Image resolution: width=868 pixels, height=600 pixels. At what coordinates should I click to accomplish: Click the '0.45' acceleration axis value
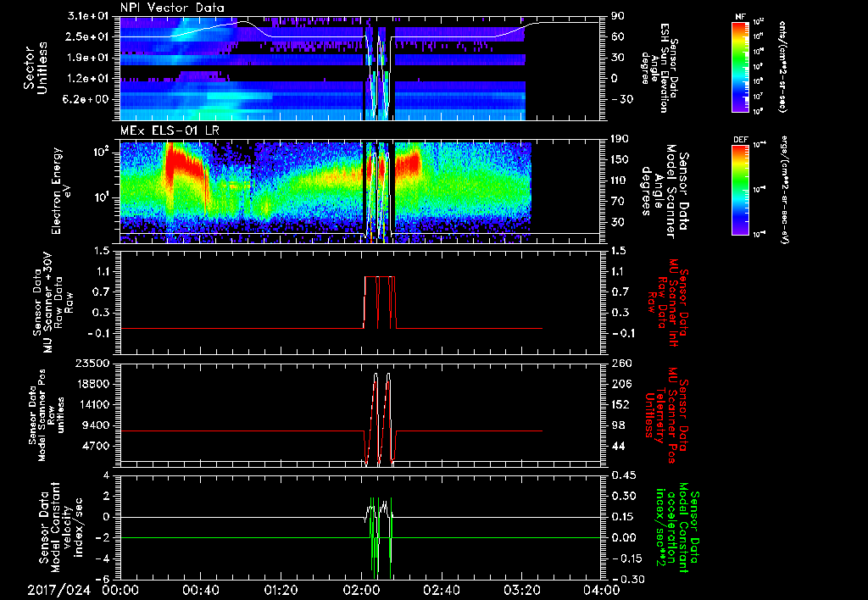[625, 475]
